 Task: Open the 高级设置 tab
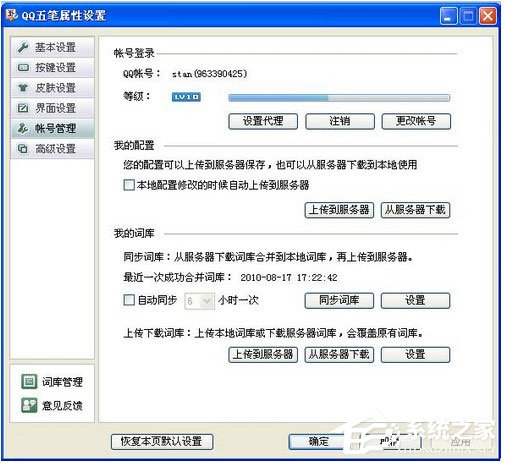[x=52, y=149]
